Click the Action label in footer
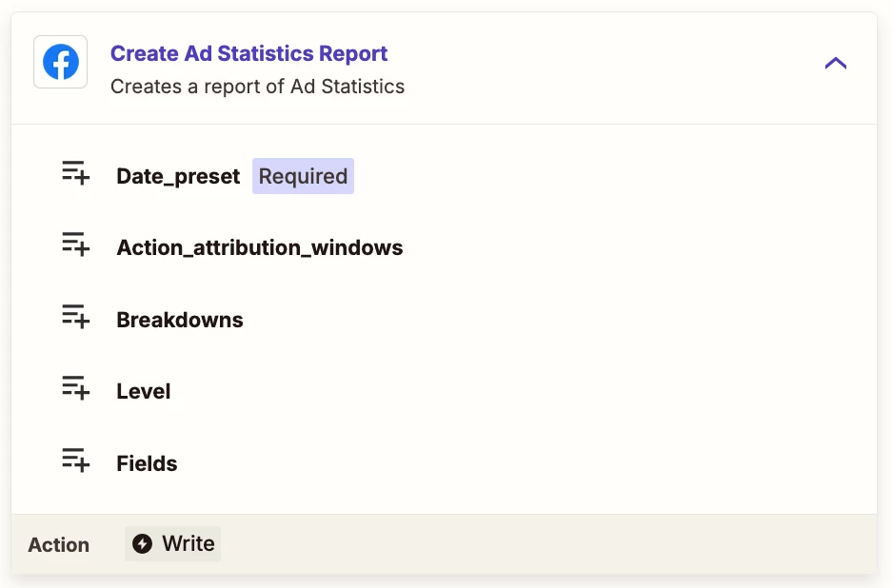This screenshot has height=588, width=893. point(59,545)
